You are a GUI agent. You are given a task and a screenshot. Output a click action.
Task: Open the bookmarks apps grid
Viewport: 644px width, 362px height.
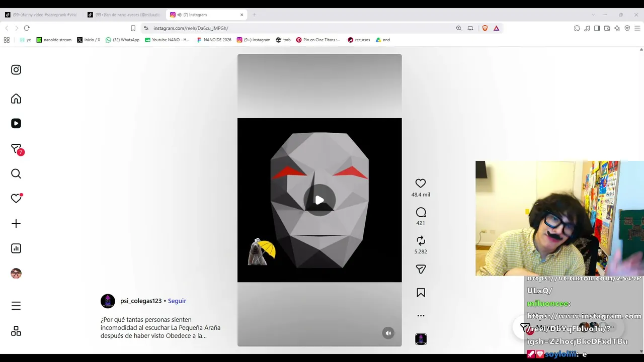[7, 40]
